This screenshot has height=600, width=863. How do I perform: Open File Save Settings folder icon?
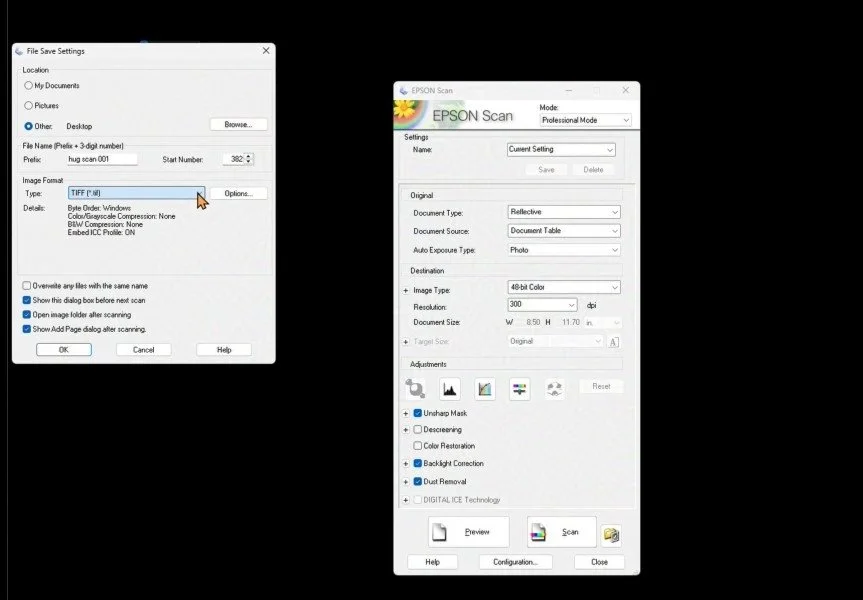pos(611,534)
